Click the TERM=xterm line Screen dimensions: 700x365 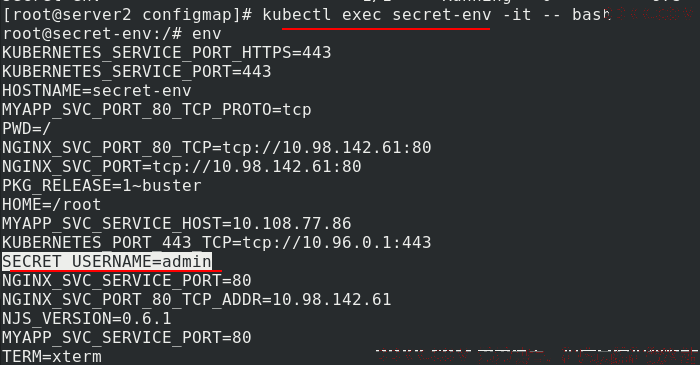52,357
